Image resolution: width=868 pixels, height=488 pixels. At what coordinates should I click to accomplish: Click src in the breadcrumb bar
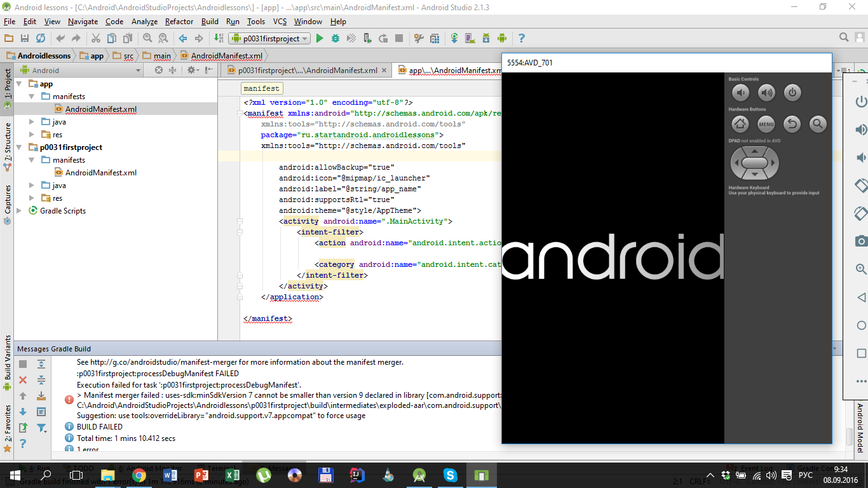tap(123, 56)
